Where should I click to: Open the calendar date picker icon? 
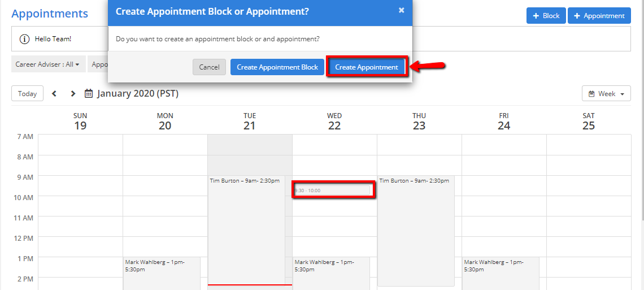[x=89, y=94]
